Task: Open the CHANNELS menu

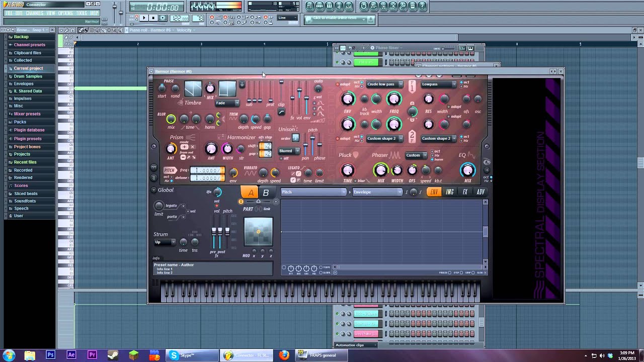Action: 35,13
